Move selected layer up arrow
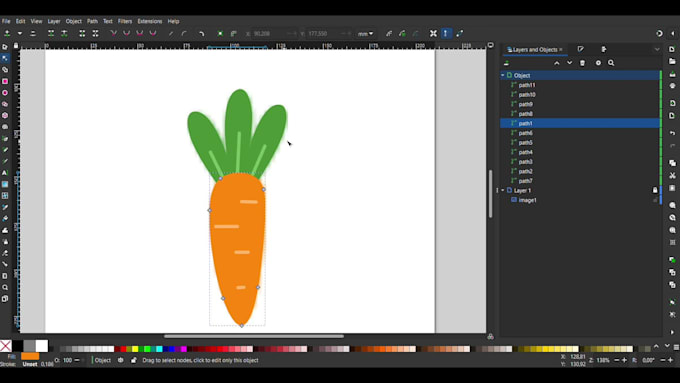This screenshot has height=383, width=680. [557, 63]
